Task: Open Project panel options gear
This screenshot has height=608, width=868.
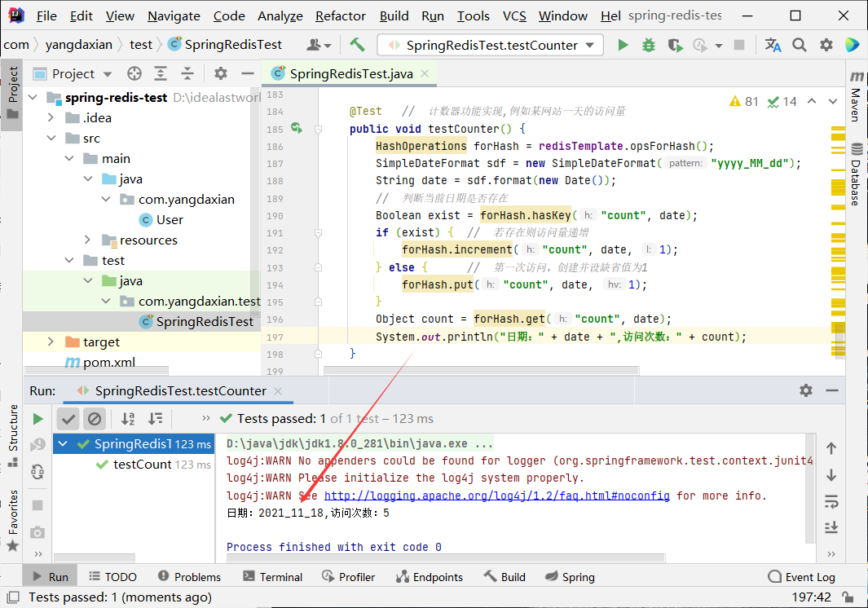Action: 220,73
